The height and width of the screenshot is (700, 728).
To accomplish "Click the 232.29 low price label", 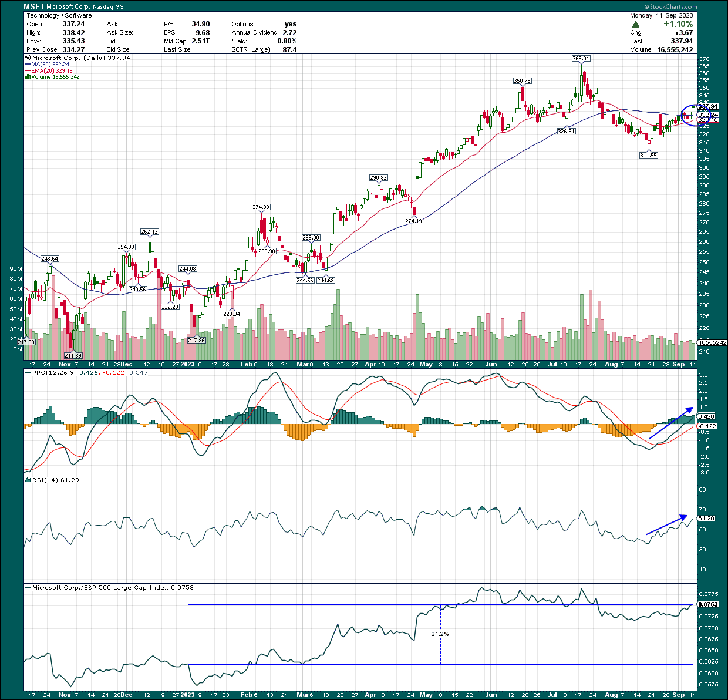I will click(x=170, y=307).
